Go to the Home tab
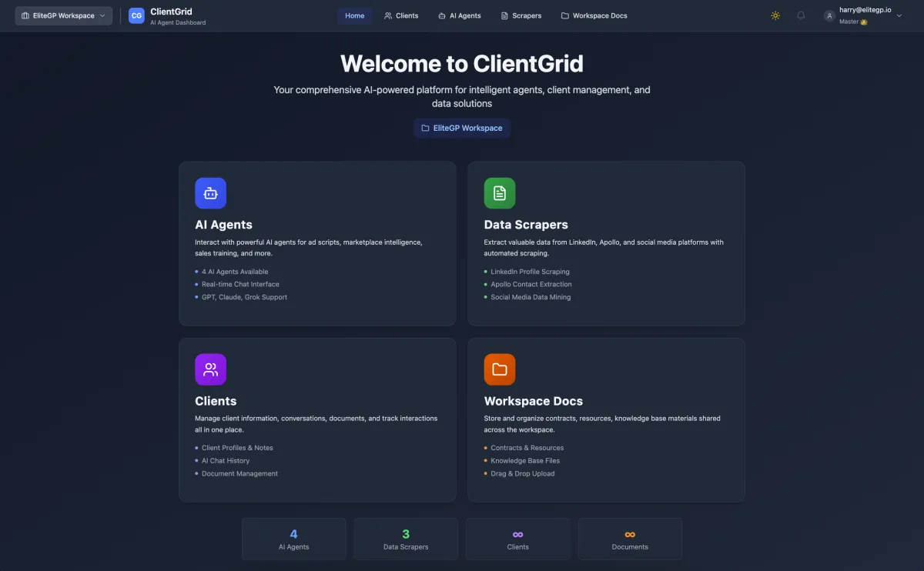This screenshot has height=571, width=924. click(x=355, y=15)
